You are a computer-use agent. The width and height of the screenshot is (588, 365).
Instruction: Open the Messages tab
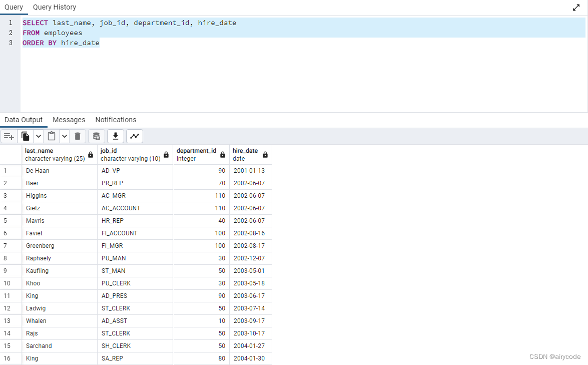click(69, 120)
